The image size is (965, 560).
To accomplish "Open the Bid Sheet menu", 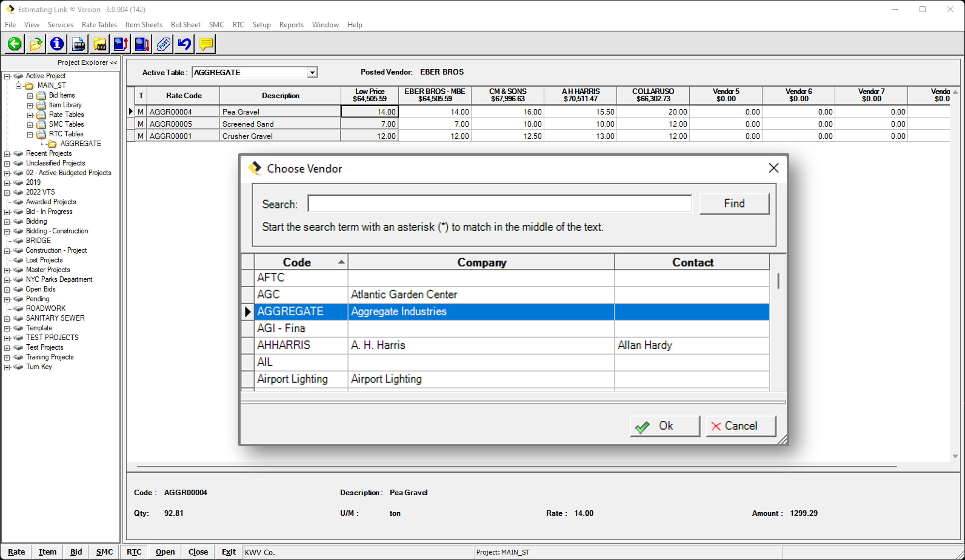I will pyautogui.click(x=185, y=24).
